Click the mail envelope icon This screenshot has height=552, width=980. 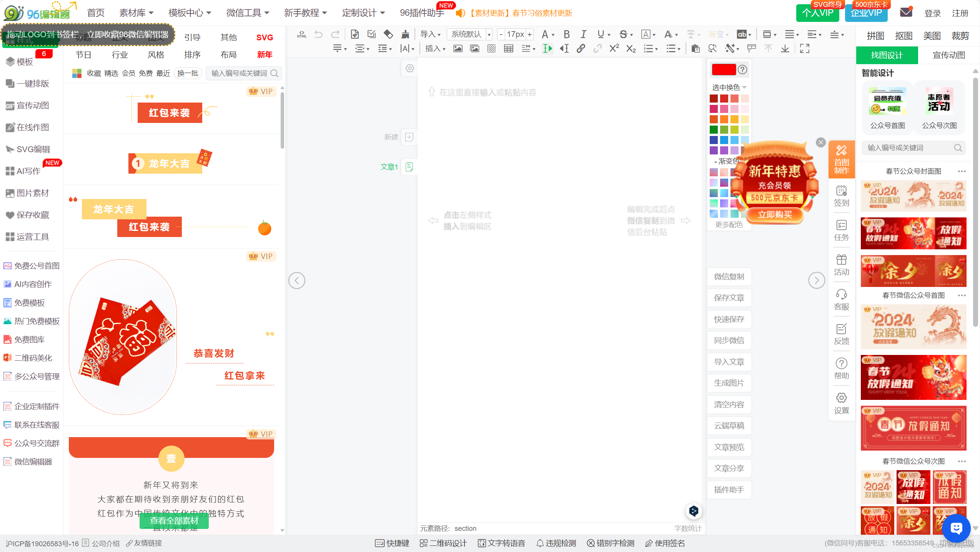point(906,12)
